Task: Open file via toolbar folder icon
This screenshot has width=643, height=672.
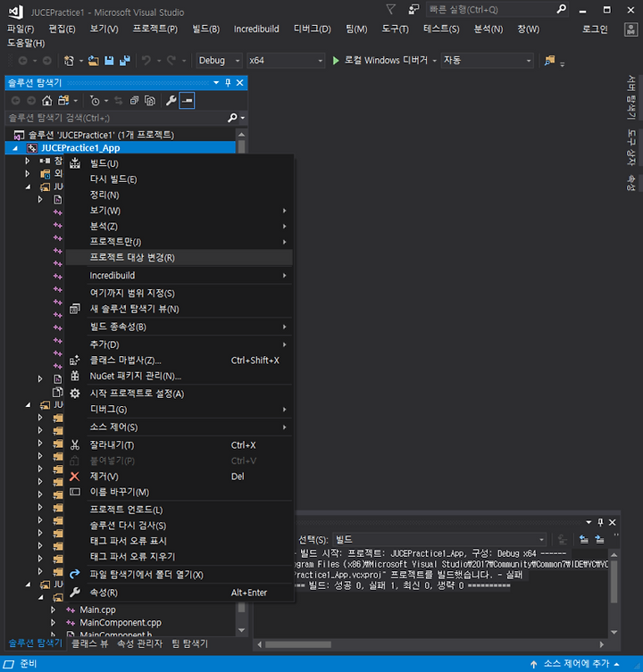Action: point(94,61)
